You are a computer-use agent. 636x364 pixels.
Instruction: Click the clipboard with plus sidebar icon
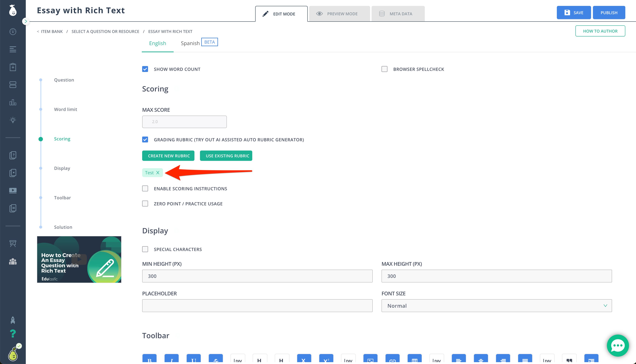pos(13,67)
